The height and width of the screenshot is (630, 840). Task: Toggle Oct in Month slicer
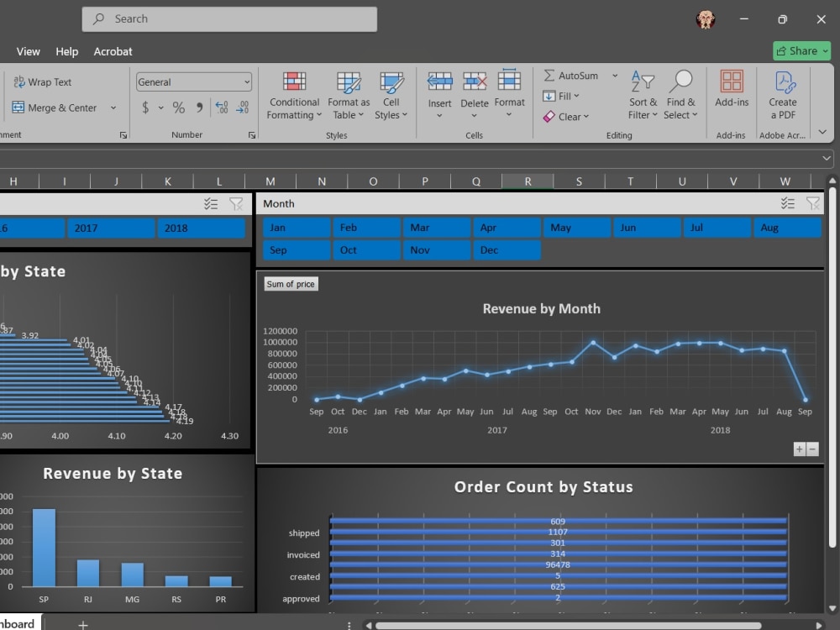click(366, 250)
